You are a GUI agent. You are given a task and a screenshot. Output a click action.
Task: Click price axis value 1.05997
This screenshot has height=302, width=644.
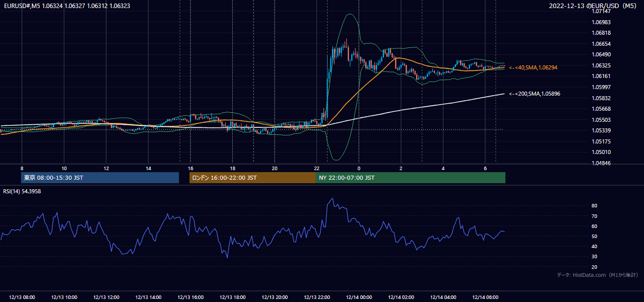tap(602, 87)
